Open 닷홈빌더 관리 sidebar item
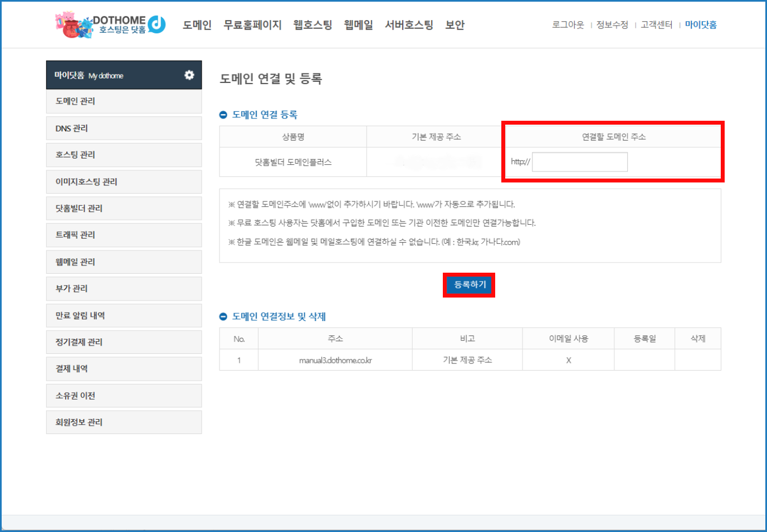 point(124,209)
